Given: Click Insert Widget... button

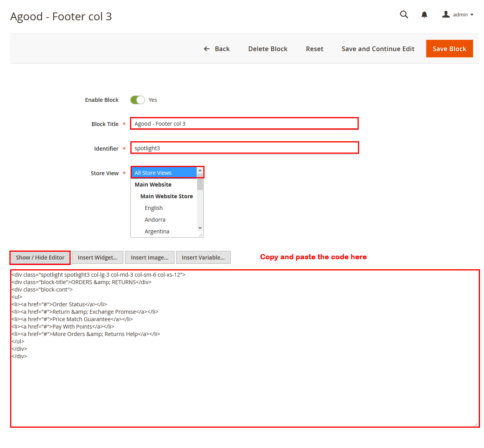Looking at the screenshot, I should coord(98,258).
